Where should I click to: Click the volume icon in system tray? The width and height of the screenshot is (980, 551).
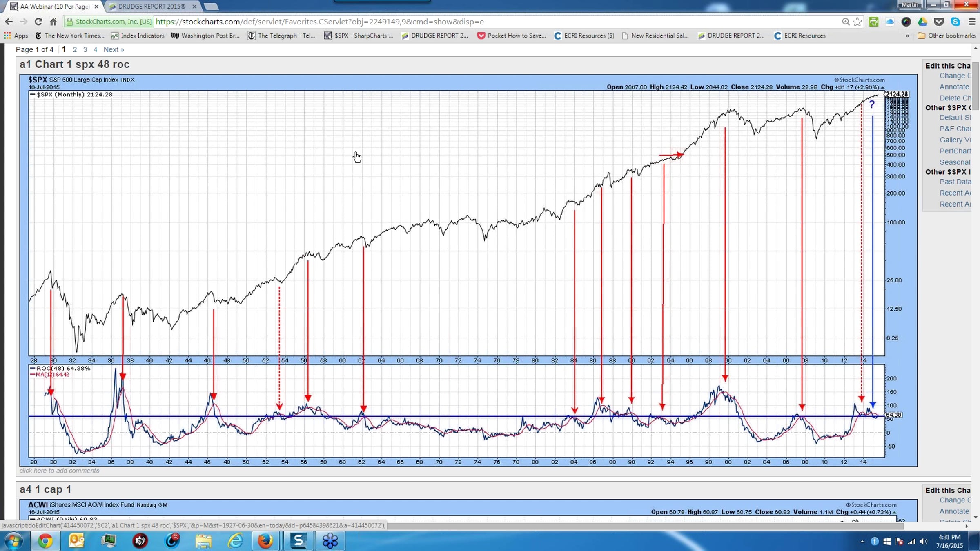tap(924, 541)
